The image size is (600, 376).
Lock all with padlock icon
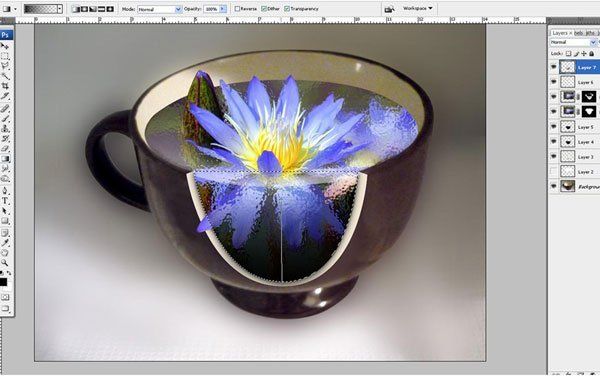(x=592, y=54)
